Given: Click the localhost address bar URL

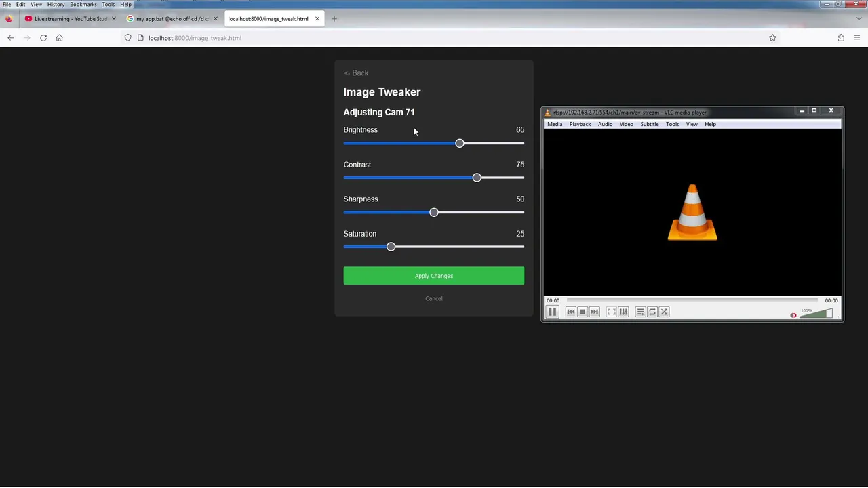Looking at the screenshot, I should click(x=195, y=38).
